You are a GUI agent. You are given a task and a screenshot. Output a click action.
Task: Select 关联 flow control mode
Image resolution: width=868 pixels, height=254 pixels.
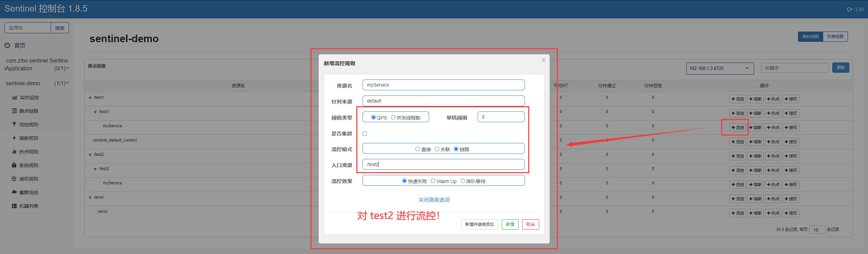coord(437,149)
